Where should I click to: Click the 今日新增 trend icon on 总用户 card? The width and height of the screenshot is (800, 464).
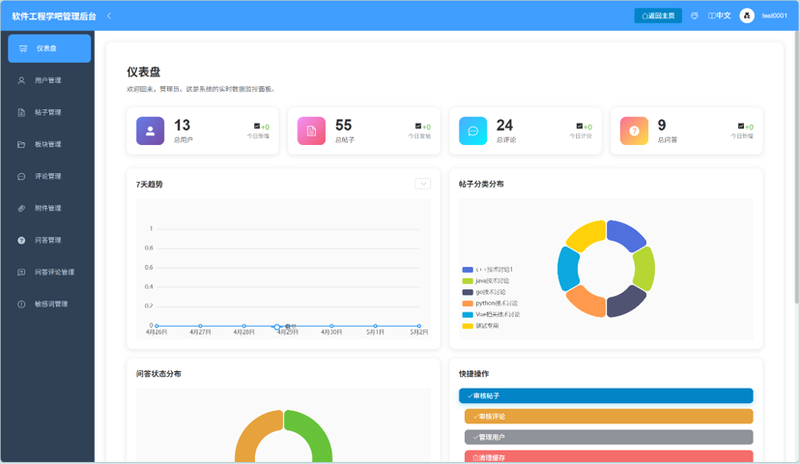(x=257, y=126)
